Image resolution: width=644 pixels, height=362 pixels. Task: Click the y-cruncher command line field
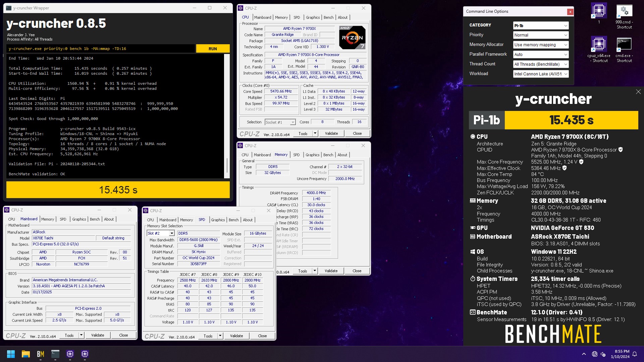point(101,49)
